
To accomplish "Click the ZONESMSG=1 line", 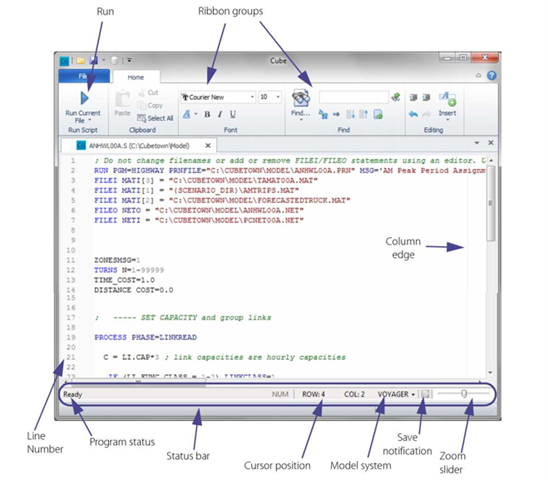I will click(x=117, y=260).
